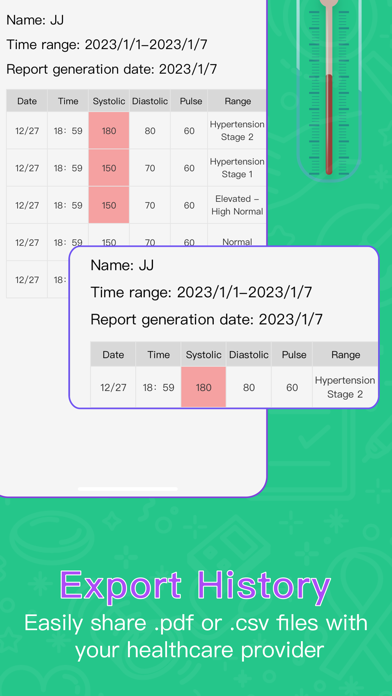392x696 pixels.
Task: Select the Range column header in back report table
Action: 238,101
